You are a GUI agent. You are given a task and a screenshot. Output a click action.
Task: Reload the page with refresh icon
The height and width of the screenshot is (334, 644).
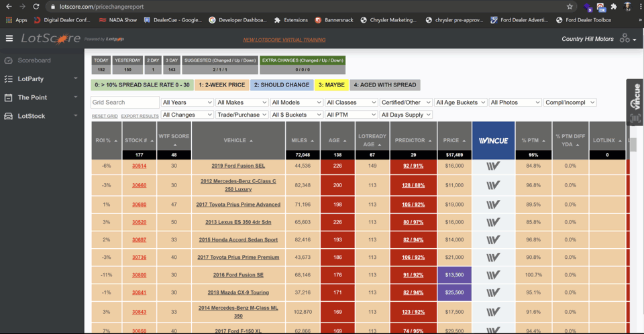(x=36, y=7)
